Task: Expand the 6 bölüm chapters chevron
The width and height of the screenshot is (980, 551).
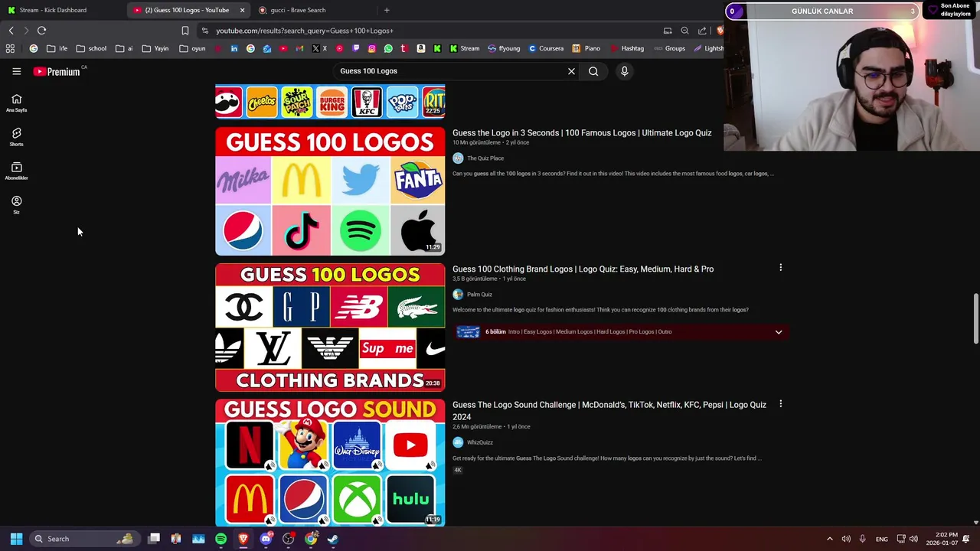Action: pyautogui.click(x=779, y=332)
